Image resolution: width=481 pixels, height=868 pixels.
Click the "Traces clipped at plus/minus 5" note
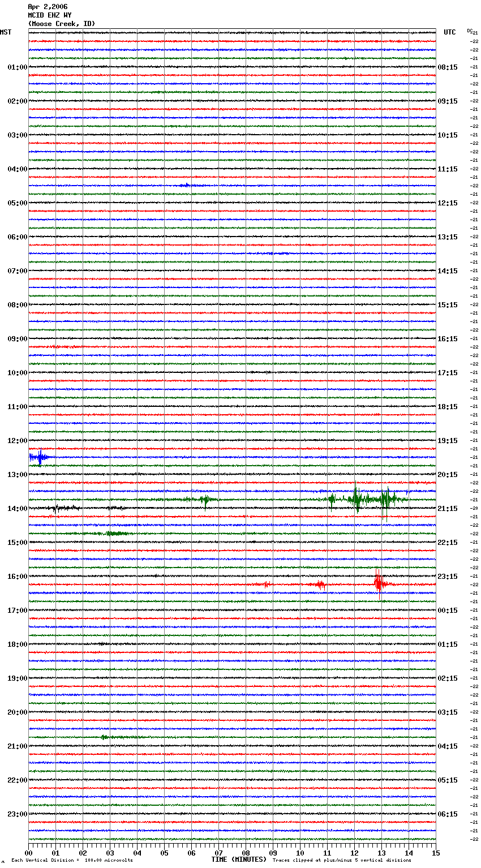pos(342,861)
